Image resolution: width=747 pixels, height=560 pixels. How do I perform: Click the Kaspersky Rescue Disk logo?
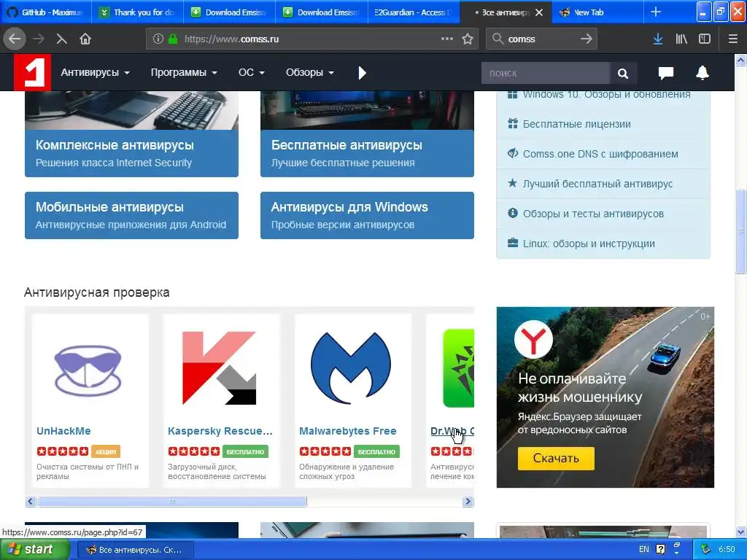219,368
